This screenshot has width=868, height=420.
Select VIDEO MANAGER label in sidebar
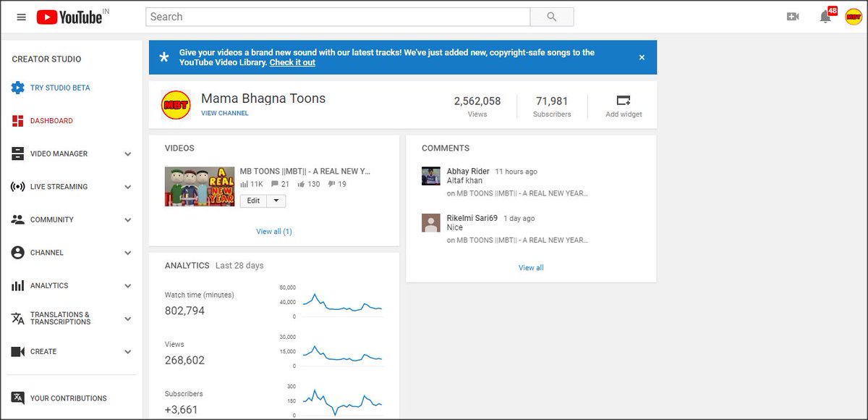click(x=59, y=154)
